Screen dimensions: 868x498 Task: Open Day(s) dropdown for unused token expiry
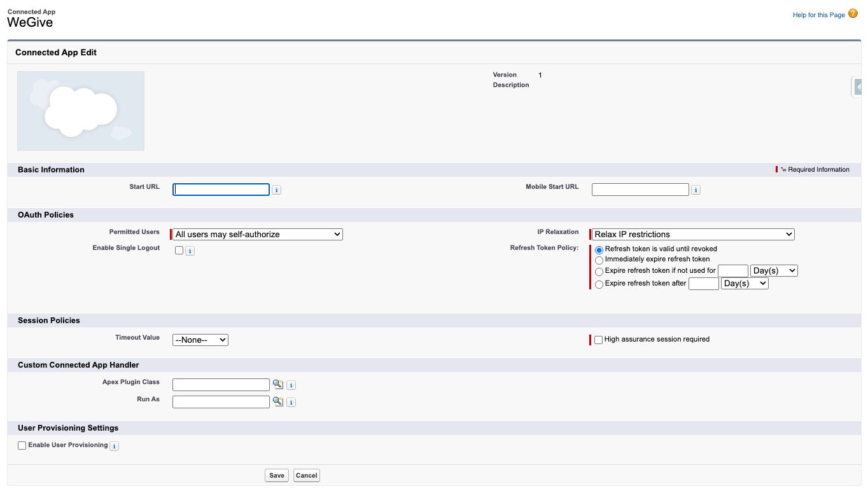(x=774, y=270)
